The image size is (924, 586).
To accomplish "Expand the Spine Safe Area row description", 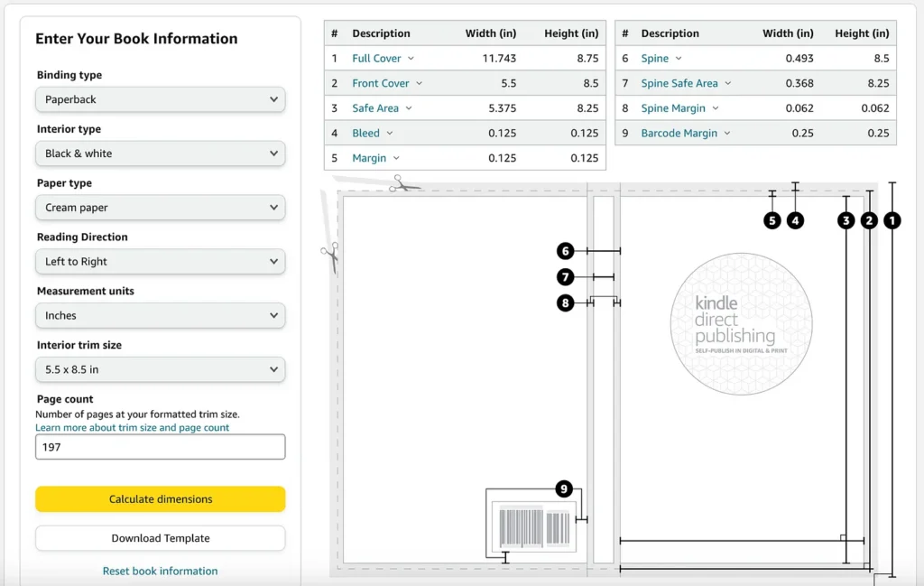I will pyautogui.click(x=686, y=83).
